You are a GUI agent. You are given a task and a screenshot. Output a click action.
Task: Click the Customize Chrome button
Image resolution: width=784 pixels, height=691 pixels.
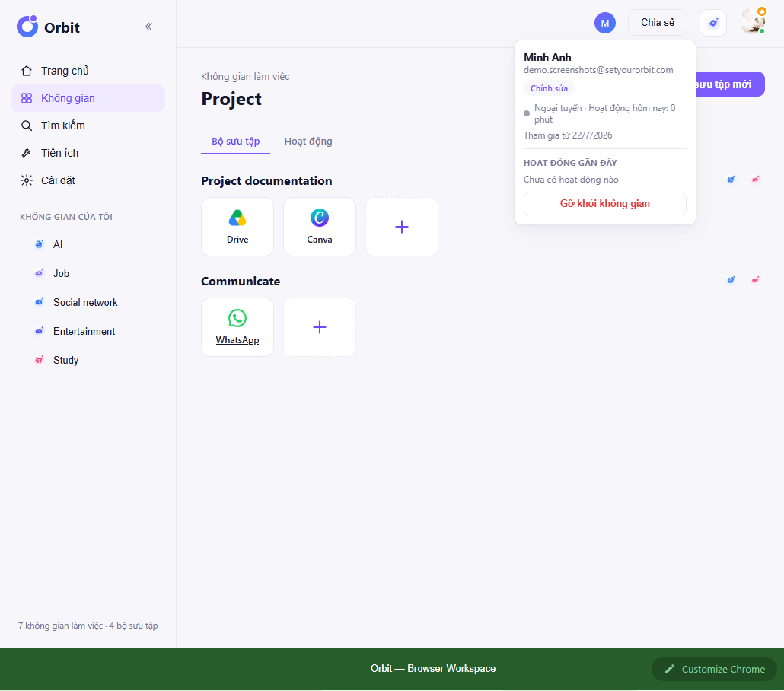pos(714,669)
